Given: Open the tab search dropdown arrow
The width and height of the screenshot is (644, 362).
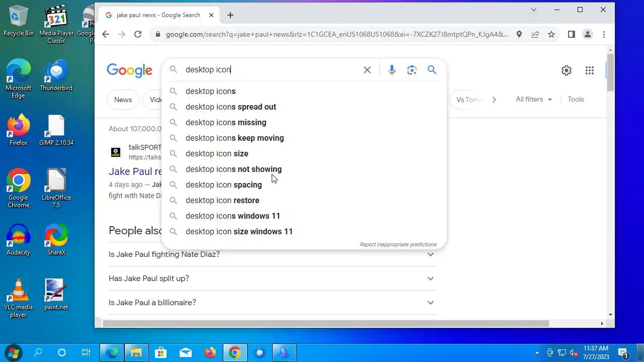Looking at the screenshot, I should (534, 10).
